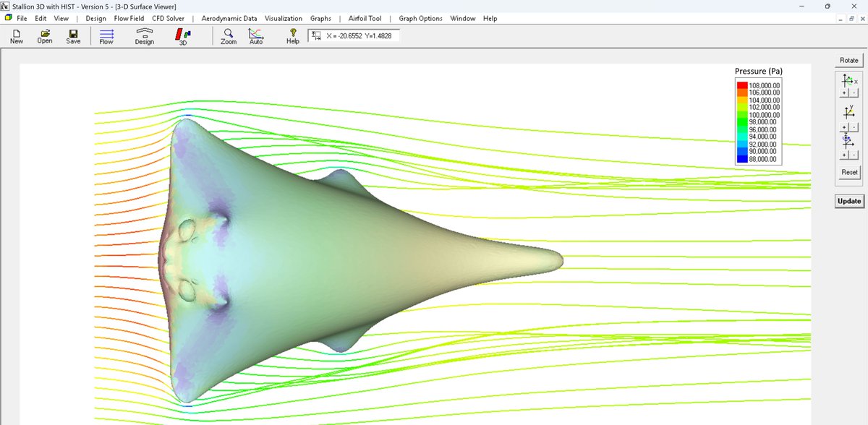Open the Flow Field menu
The width and height of the screenshot is (868, 425).
click(x=129, y=18)
